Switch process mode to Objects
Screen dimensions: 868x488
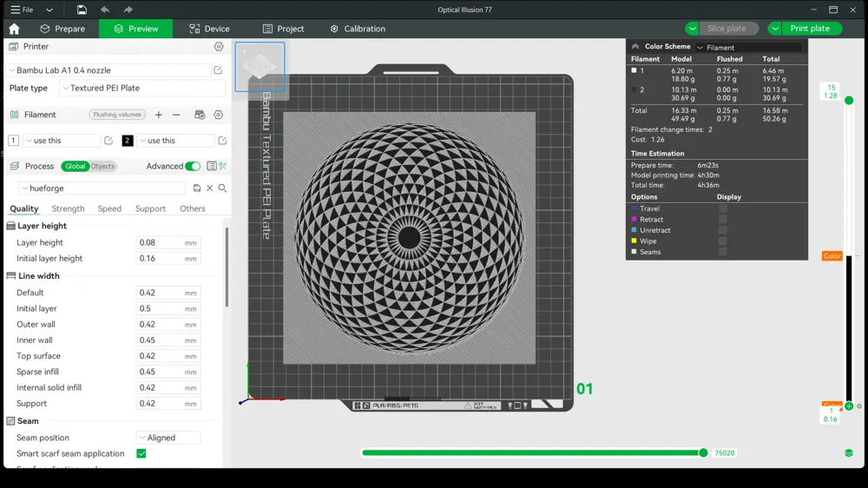click(x=103, y=166)
